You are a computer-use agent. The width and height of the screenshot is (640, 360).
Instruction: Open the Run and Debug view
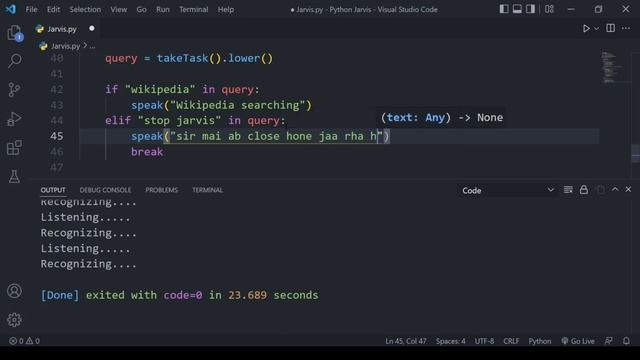tap(14, 119)
